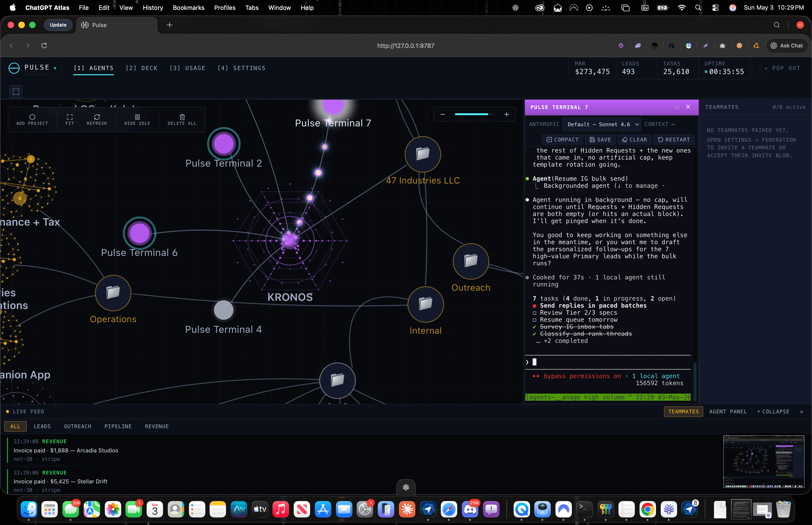Click the SAVE terminal button
812x525 pixels.
[x=600, y=139]
